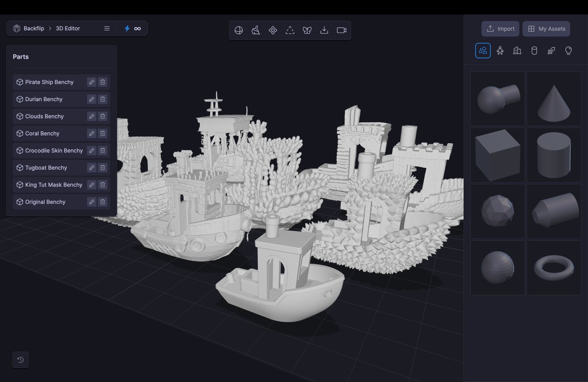Click the download export icon
The image size is (588, 382).
click(324, 30)
